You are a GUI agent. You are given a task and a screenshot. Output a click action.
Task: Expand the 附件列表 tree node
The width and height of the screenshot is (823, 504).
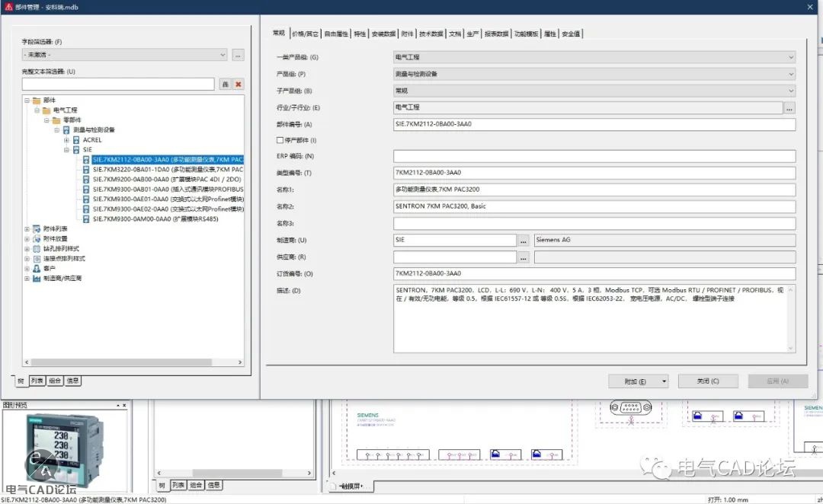point(27,228)
